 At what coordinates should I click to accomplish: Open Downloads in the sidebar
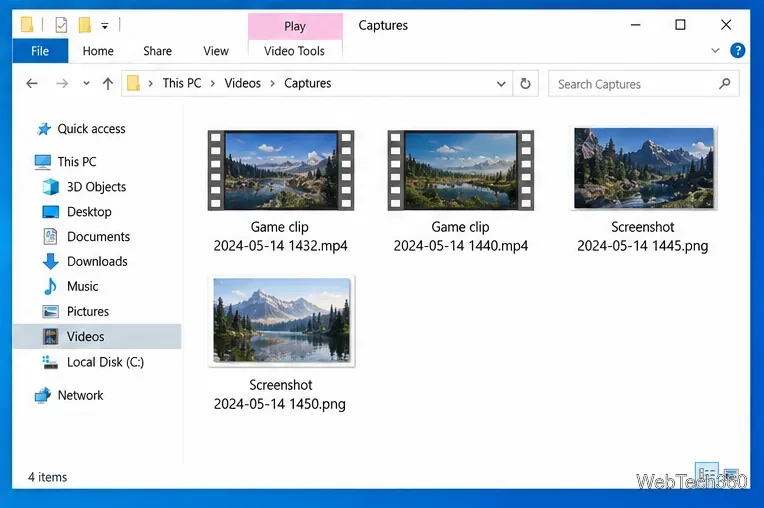click(x=97, y=262)
